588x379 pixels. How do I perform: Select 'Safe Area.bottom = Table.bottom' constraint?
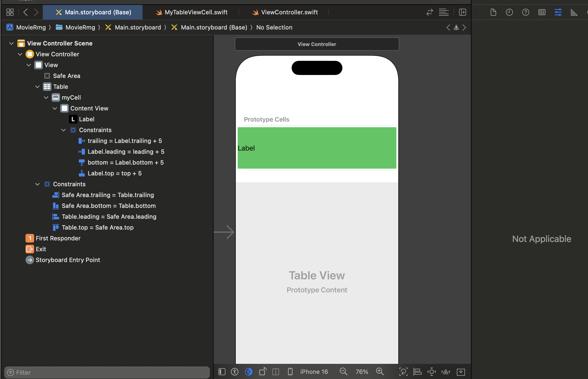tap(104, 206)
